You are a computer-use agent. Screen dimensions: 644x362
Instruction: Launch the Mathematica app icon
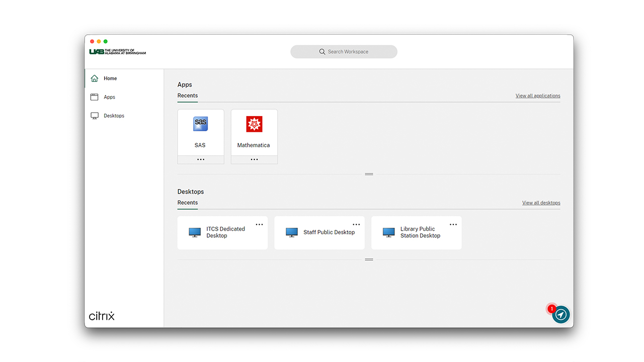pos(254,124)
